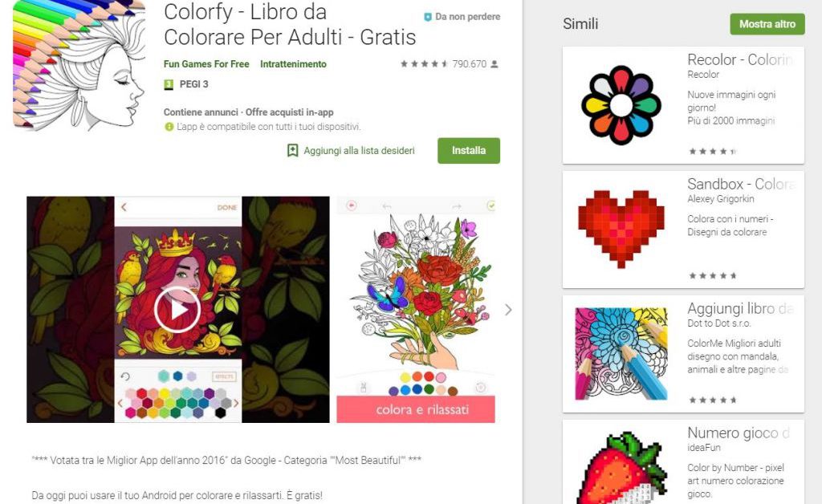Select the ColorMe mandala pencil icon
The image size is (822, 504).
(x=621, y=354)
